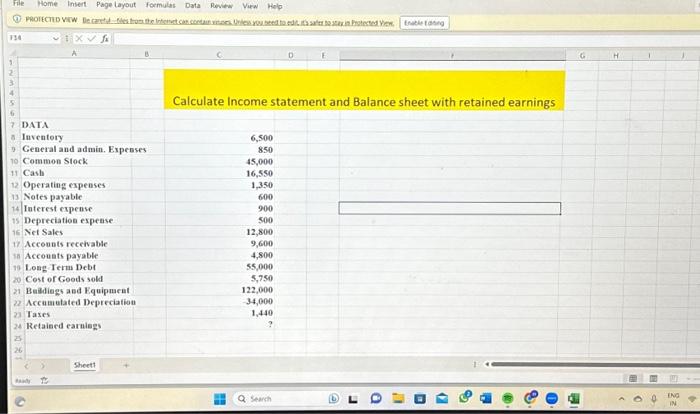Switch to Normal view icon
The width and height of the screenshot is (700, 414).
click(x=633, y=379)
